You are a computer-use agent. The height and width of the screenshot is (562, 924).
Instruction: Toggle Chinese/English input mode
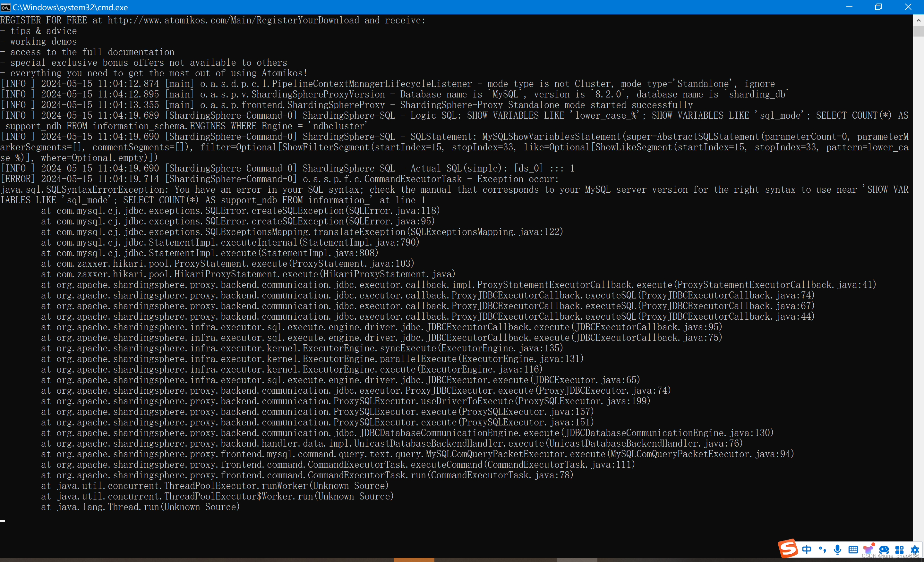pyautogui.click(x=807, y=549)
